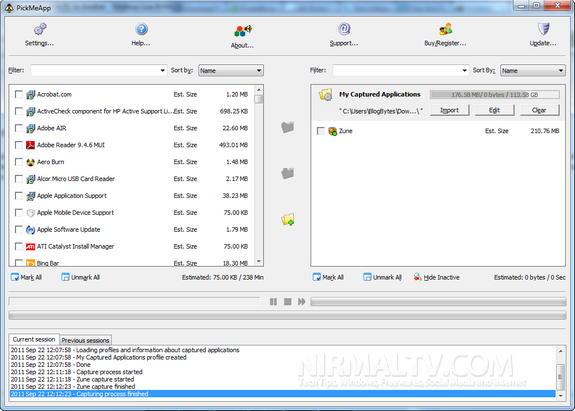Switch to the Previous sessions tab
The height and width of the screenshot is (411, 575).
(85, 340)
